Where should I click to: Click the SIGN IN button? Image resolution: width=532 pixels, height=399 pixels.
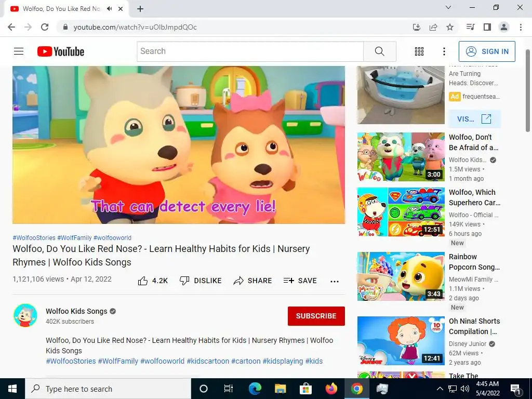(487, 51)
